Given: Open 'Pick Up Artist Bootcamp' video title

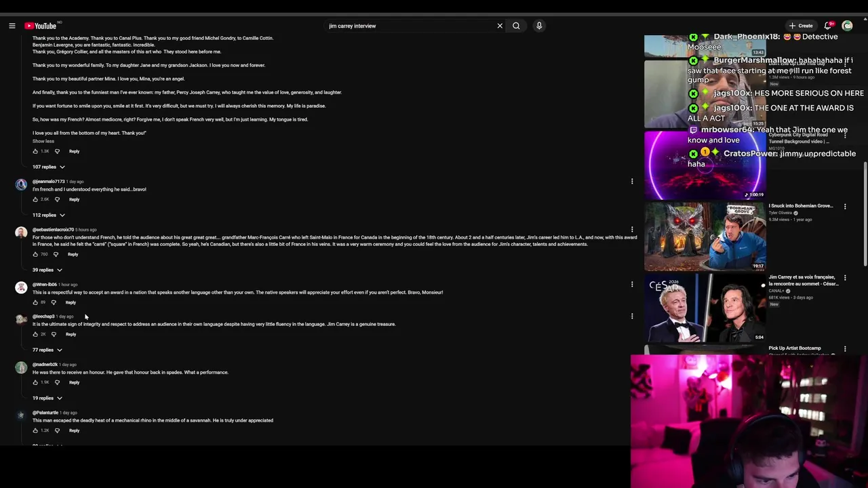Looking at the screenshot, I should (x=795, y=348).
